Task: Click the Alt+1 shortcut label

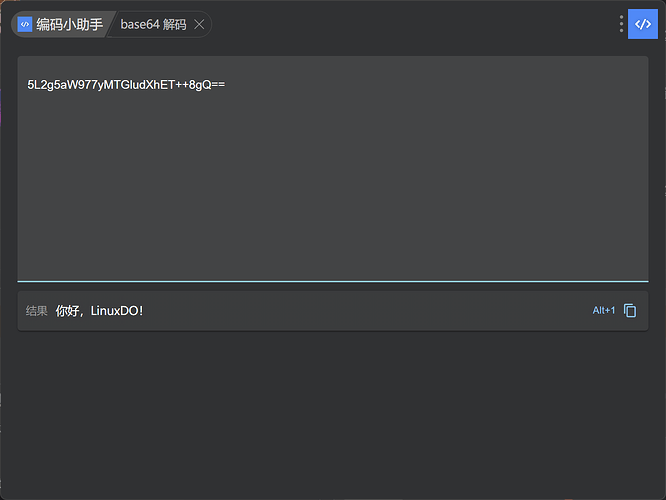Action: click(x=604, y=311)
